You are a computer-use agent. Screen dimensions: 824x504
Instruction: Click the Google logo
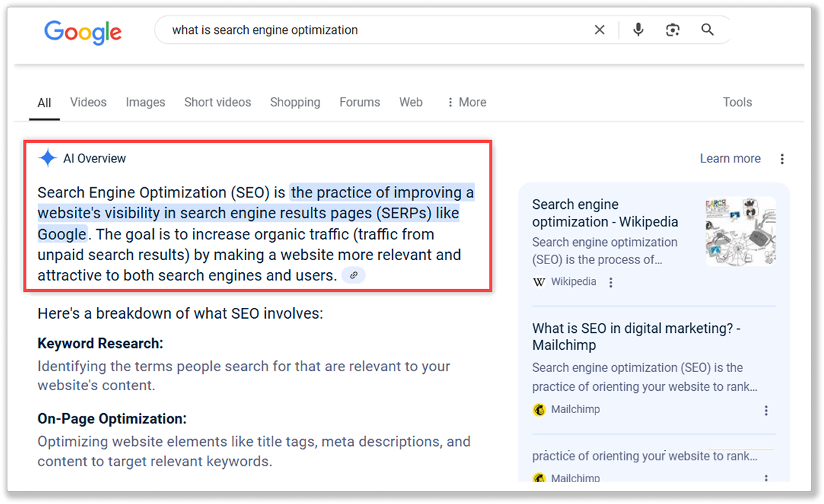pos(83,31)
